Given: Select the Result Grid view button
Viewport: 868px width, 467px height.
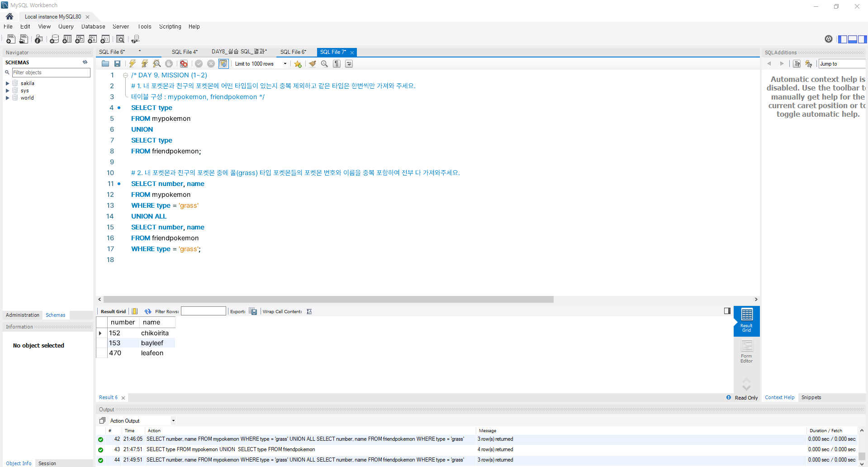Looking at the screenshot, I should coord(746,321).
